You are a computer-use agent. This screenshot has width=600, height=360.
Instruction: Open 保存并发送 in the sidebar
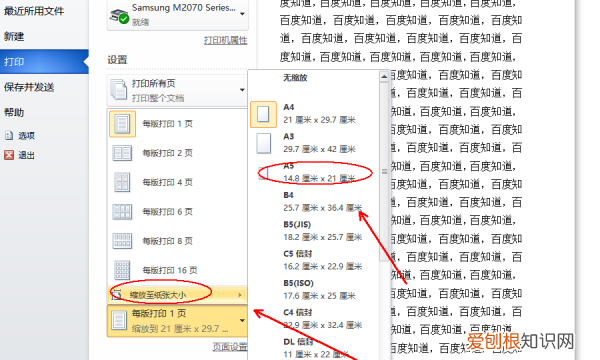29,87
